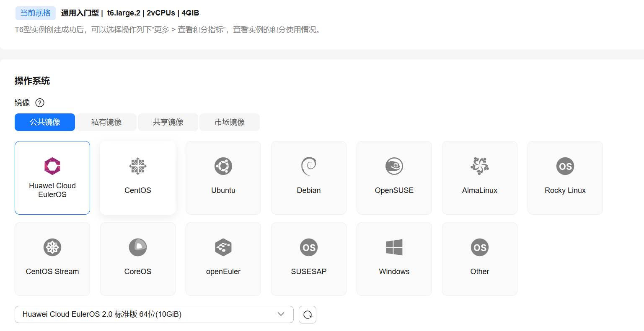This screenshot has height=331, width=644.
Task: Click the t6.large.2 specification text
Action: [124, 13]
